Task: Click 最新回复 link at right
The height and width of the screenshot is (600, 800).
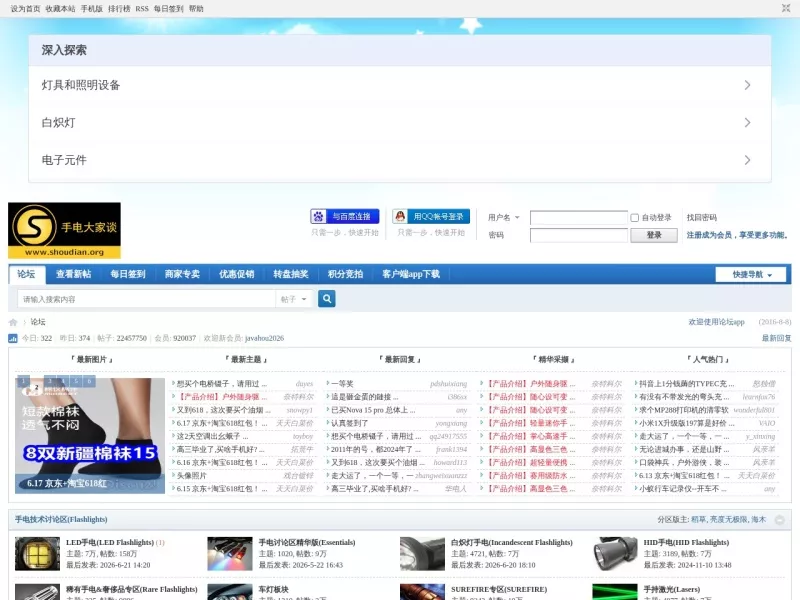Action: [777, 338]
